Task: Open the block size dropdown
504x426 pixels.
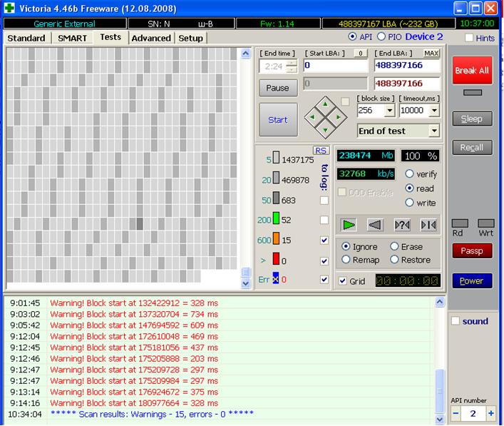Action: pos(389,111)
